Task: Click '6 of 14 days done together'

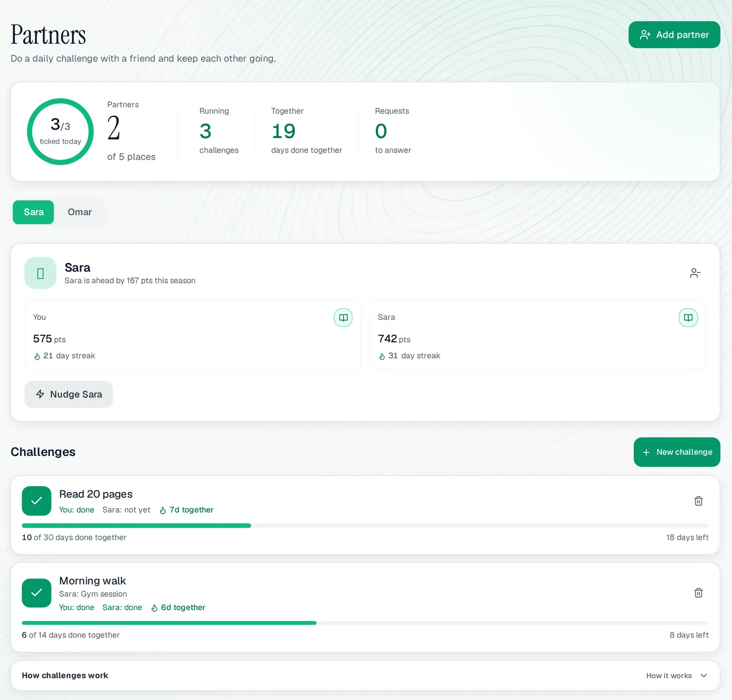Action: click(71, 635)
